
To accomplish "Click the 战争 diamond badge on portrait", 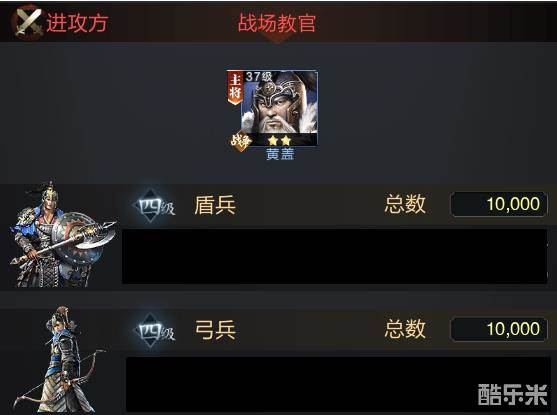I will pyautogui.click(x=241, y=141).
